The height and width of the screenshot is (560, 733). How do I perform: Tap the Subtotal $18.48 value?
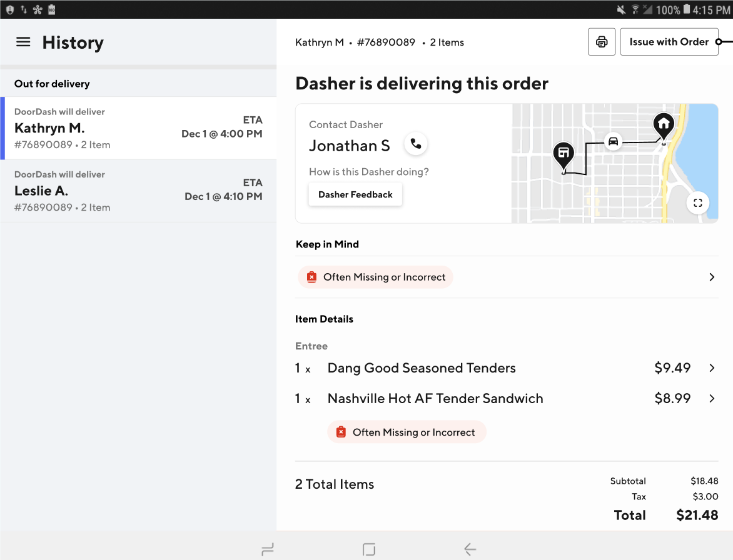click(704, 481)
